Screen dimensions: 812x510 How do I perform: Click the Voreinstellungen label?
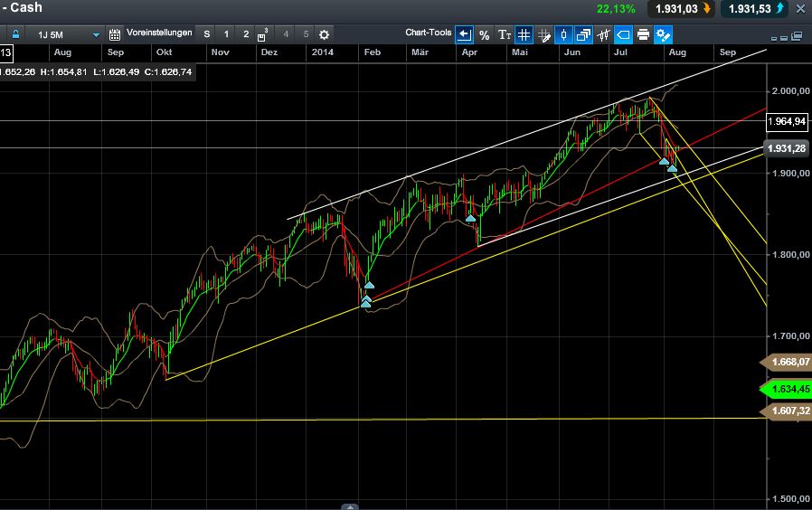(x=159, y=33)
